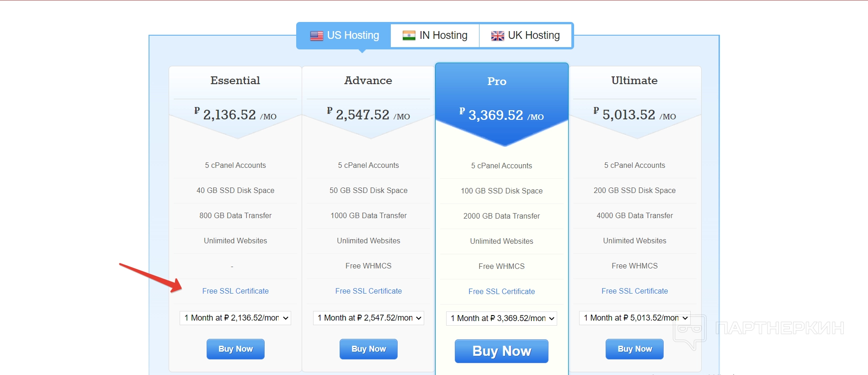The width and height of the screenshot is (868, 375).
Task: Click 800 GB Data Transfer text
Action: [x=235, y=215]
